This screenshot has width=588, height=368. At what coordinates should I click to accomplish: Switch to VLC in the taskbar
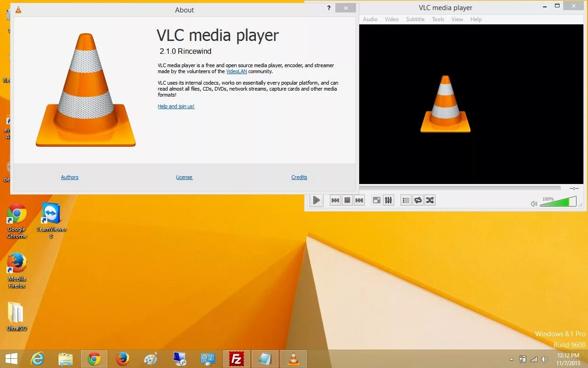click(x=293, y=359)
